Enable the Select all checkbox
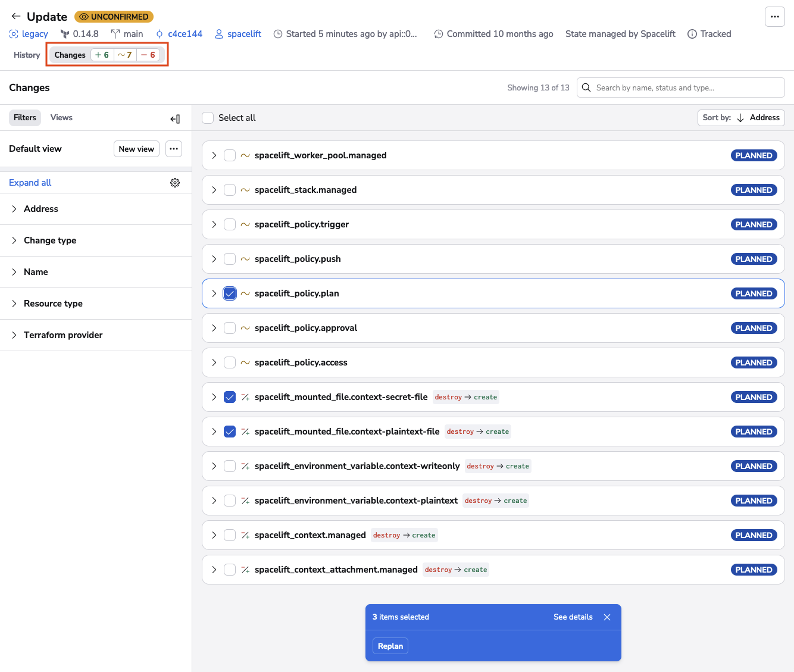This screenshot has height=672, width=794. click(207, 118)
